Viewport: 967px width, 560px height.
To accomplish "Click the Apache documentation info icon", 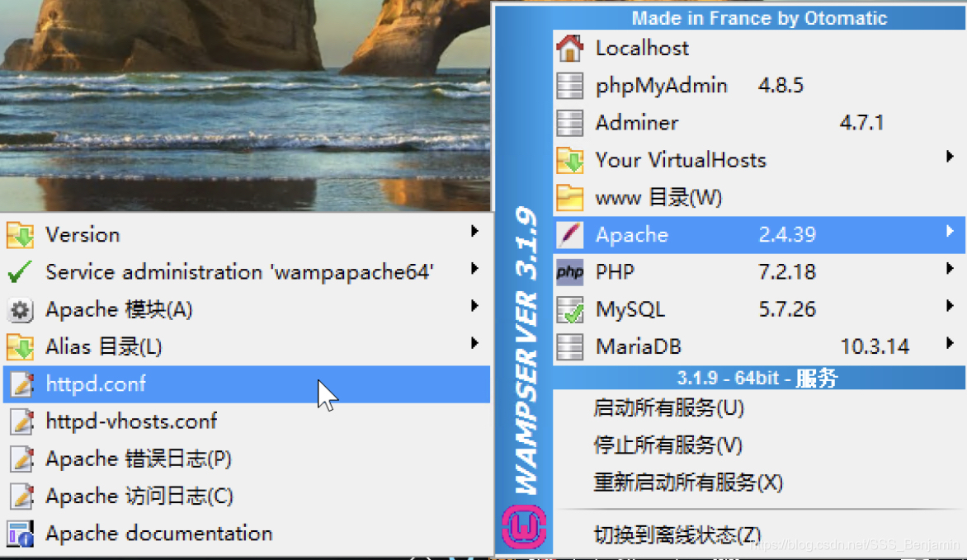I will tap(21, 534).
